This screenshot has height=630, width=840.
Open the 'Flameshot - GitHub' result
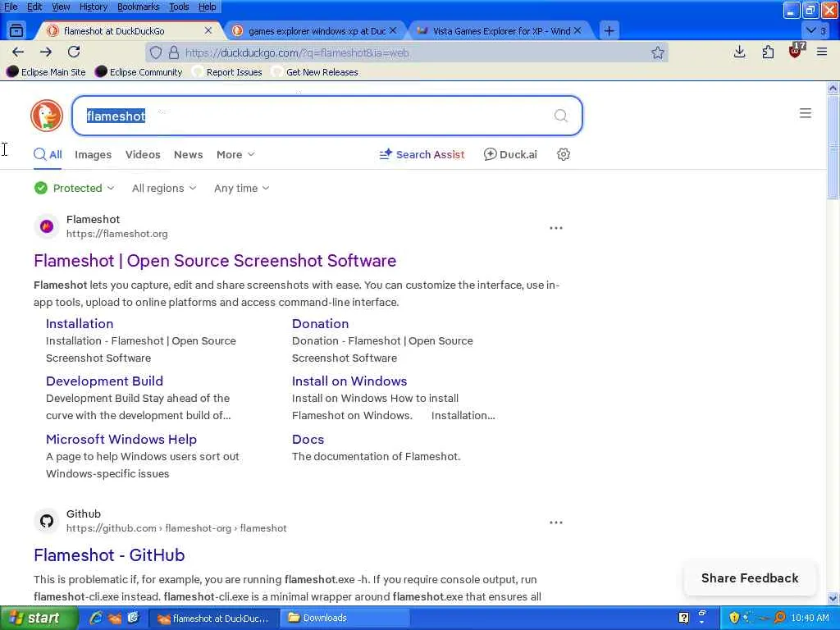click(109, 555)
